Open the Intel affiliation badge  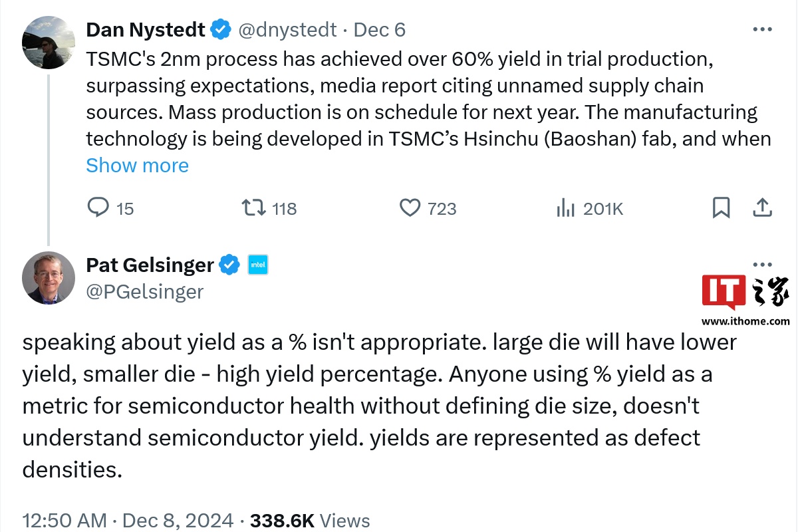257,265
